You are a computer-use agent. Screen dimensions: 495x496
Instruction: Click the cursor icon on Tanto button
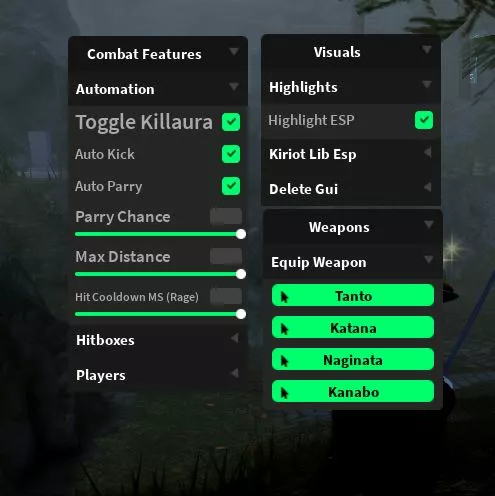click(284, 296)
